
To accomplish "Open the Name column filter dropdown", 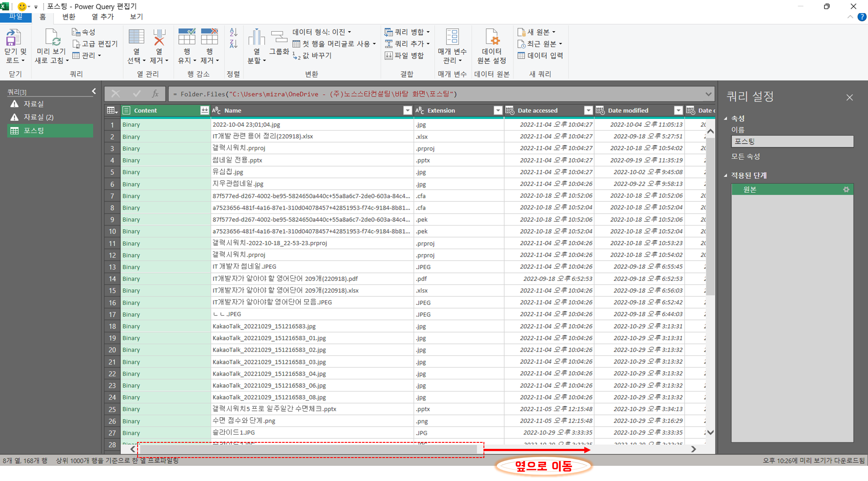I will coord(407,110).
